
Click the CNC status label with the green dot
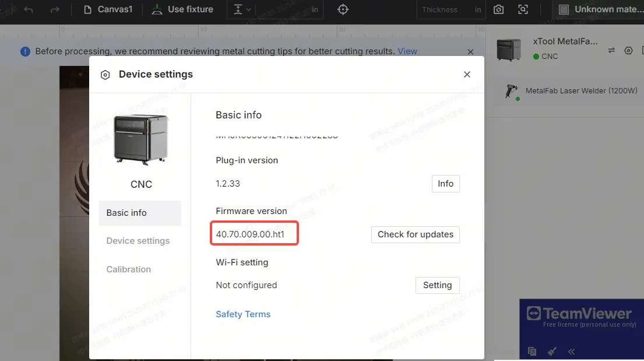pos(546,57)
